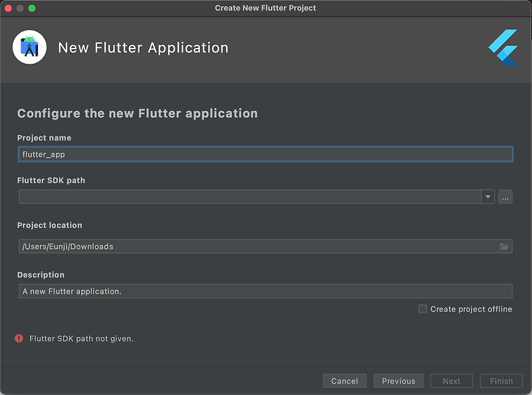The height and width of the screenshot is (395, 532).
Task: Minimize the dialog with yellow button
Action: click(x=20, y=8)
